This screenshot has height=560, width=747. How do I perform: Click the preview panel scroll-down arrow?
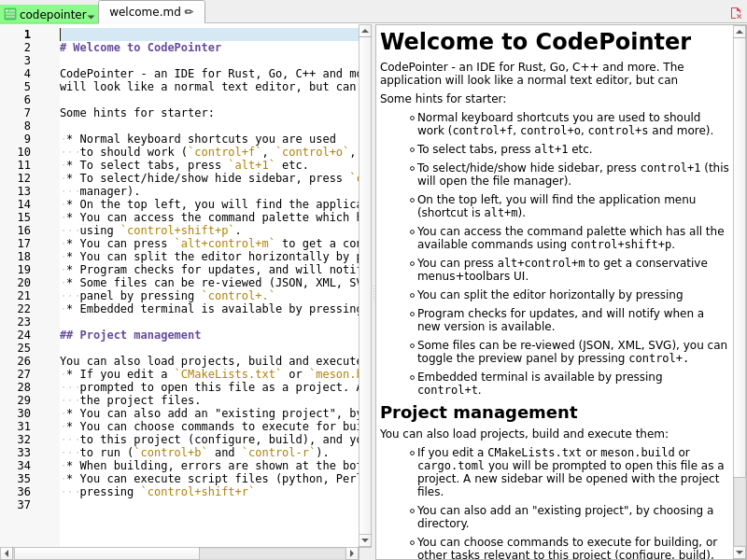[740, 553]
